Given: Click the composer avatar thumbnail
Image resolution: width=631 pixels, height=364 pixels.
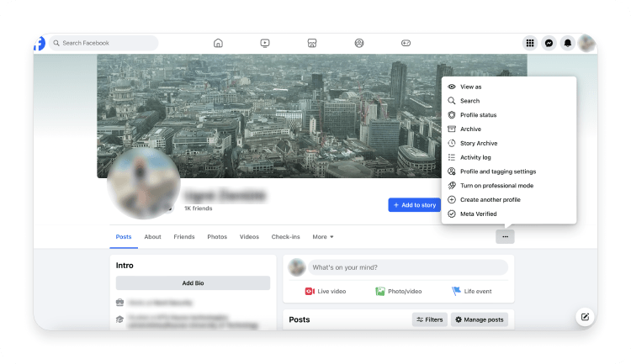Looking at the screenshot, I should (x=297, y=267).
